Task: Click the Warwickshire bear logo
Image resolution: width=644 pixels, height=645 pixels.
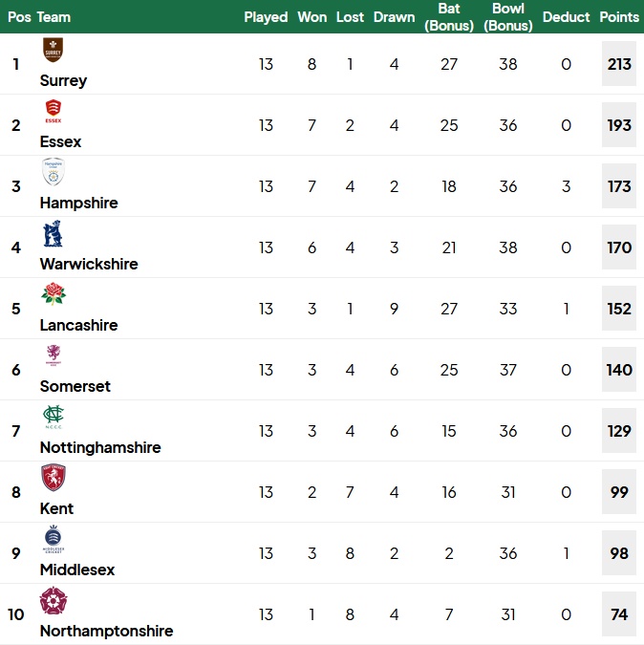Action: point(54,233)
